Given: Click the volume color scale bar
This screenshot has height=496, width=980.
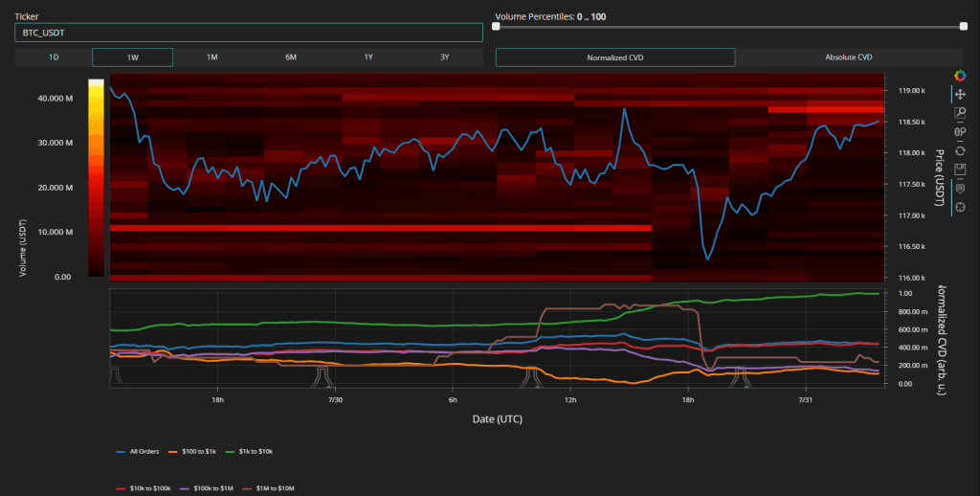Looking at the screenshot, I should click(x=96, y=178).
